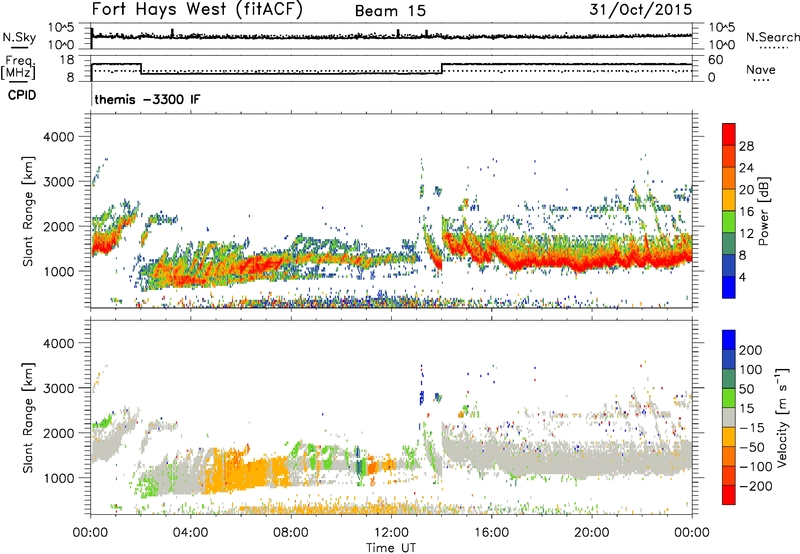Click the '28' value on power colorbar
800x554 pixels.
(746, 146)
